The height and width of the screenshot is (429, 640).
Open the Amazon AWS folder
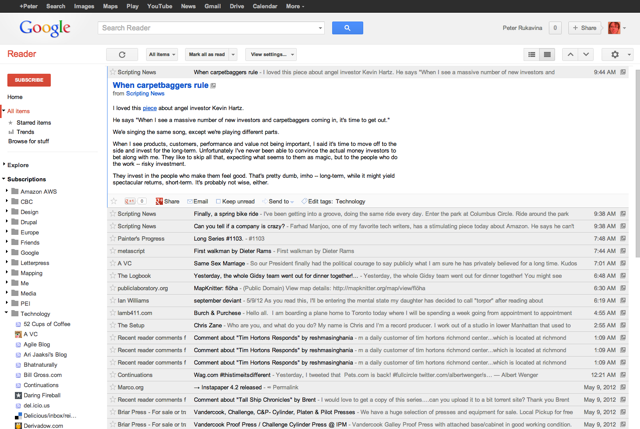[x=38, y=191]
